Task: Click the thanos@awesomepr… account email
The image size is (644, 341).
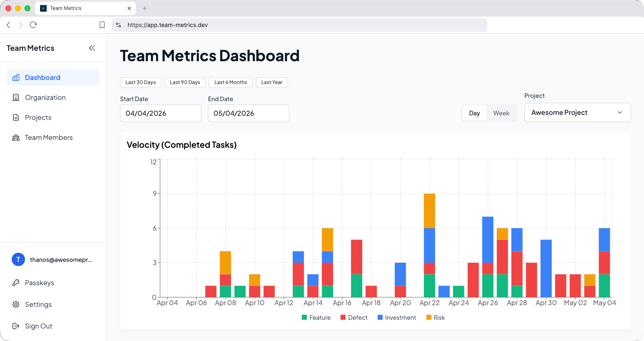Action: (61, 260)
